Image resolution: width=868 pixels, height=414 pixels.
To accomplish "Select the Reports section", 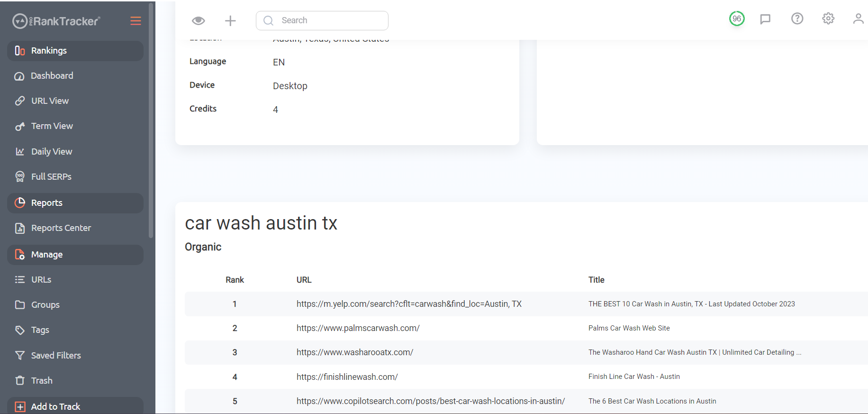I will click(75, 203).
